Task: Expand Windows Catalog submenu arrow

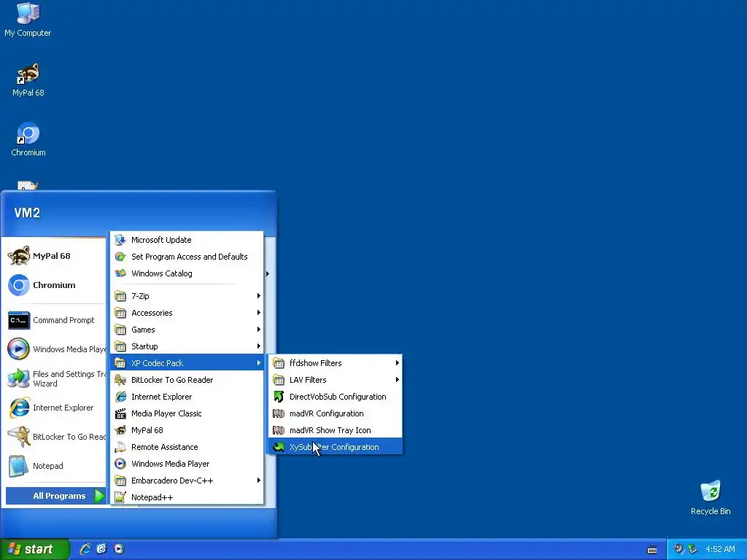Action: coord(268,273)
